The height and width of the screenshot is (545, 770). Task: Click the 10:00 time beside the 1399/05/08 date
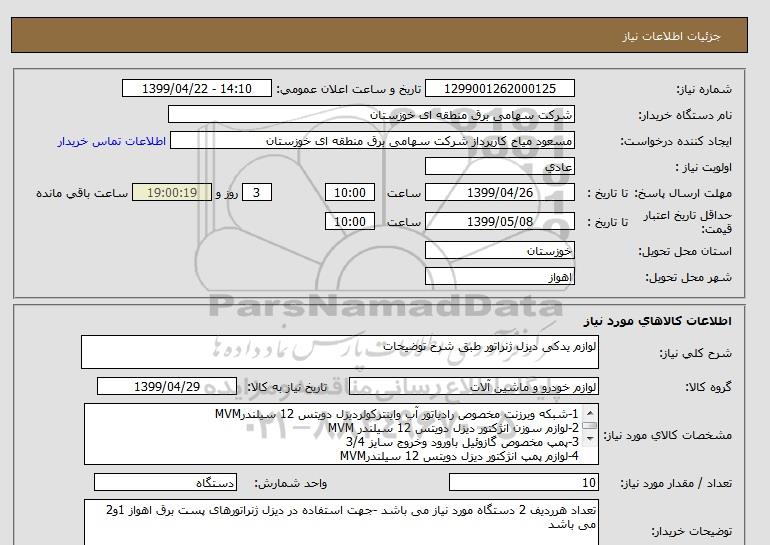(x=352, y=220)
